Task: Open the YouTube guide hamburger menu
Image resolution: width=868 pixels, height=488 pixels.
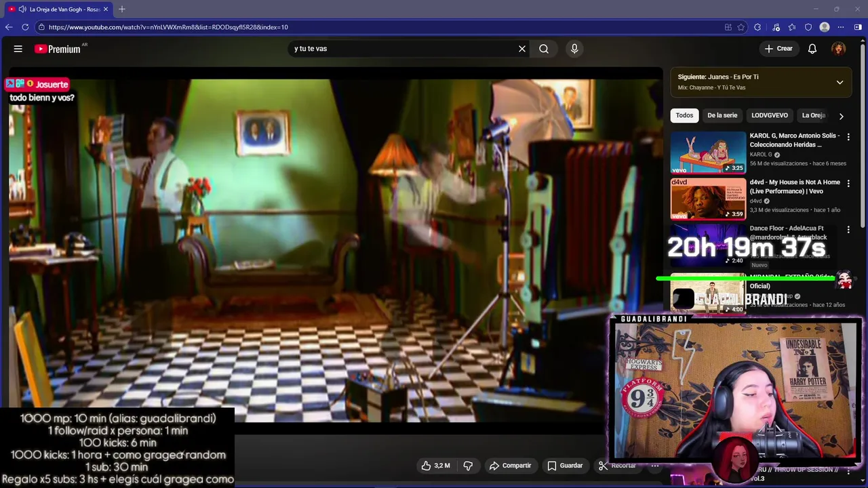Action: [18, 49]
